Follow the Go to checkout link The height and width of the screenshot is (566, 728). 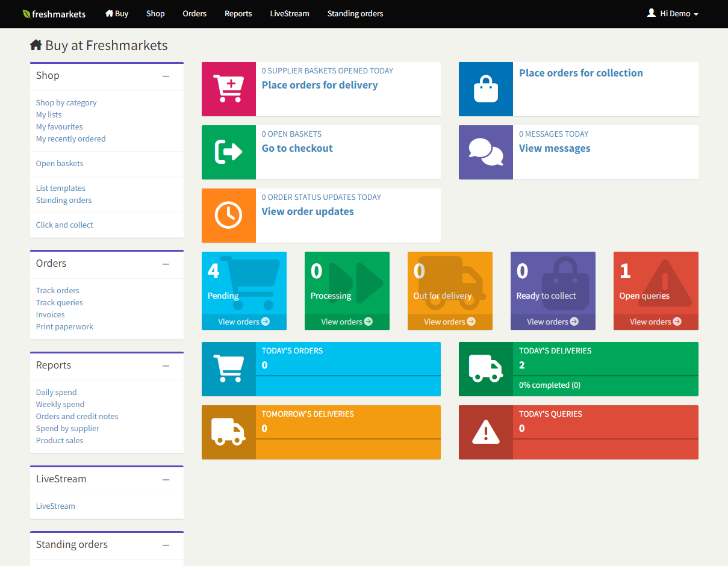tap(297, 148)
